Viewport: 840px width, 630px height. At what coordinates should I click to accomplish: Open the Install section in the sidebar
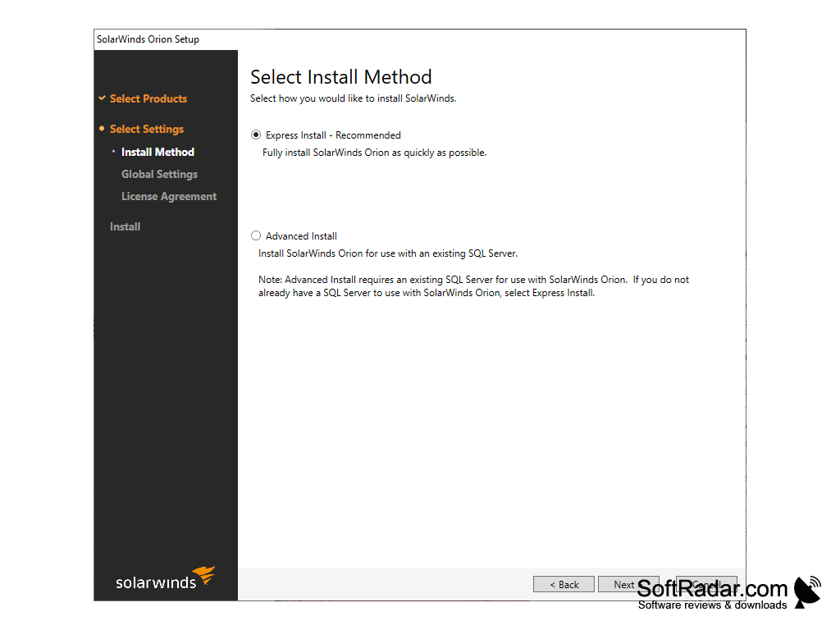(125, 226)
